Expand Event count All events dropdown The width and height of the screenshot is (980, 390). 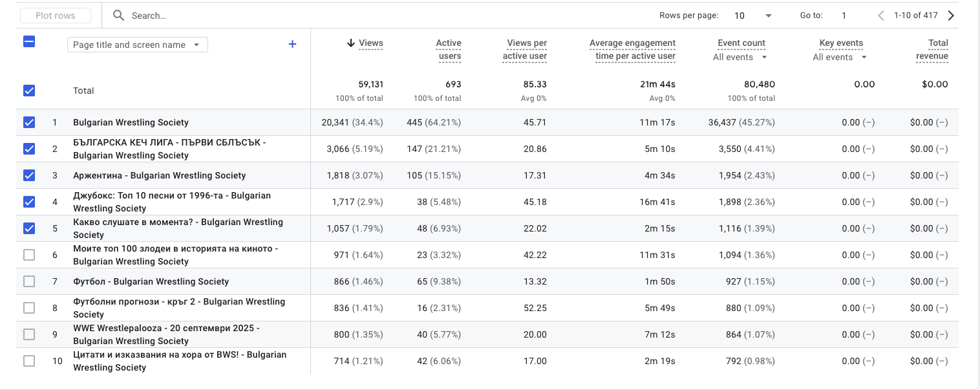(x=740, y=58)
